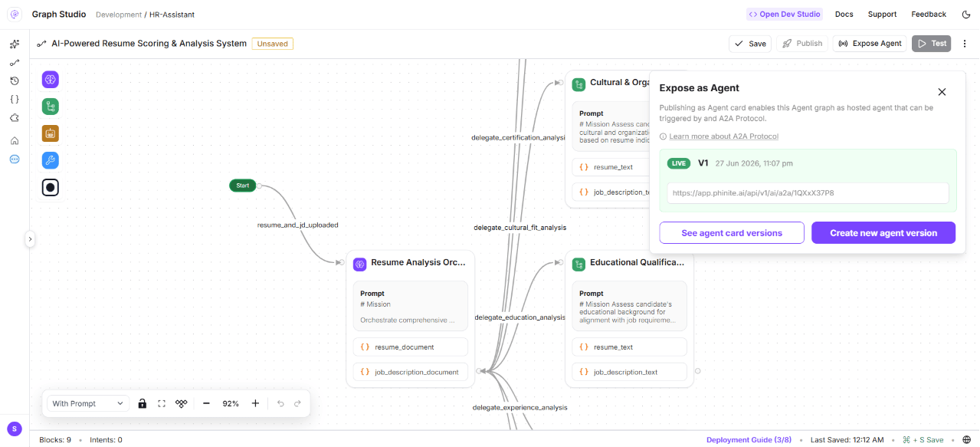Zoom in the canvas with plus
The image size is (980, 447).
(255, 403)
